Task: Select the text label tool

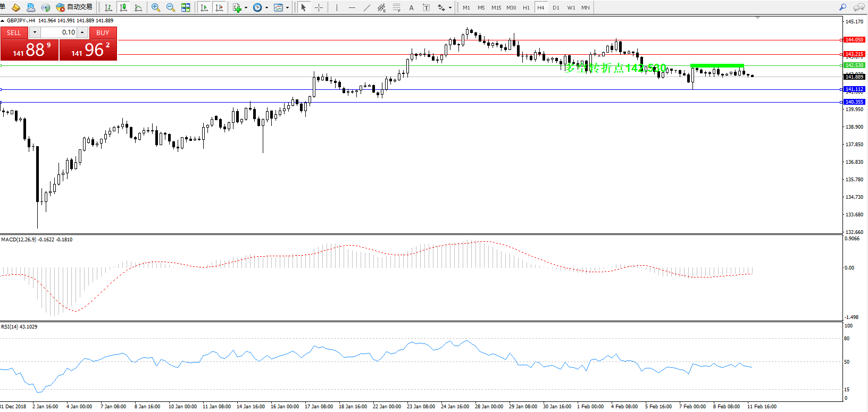Action: pyautogui.click(x=411, y=7)
